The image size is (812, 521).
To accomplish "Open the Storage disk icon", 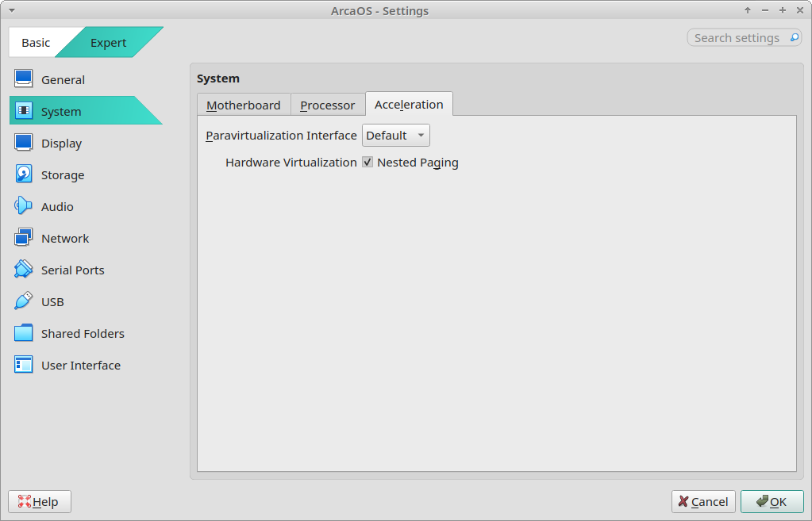I will click(23, 174).
